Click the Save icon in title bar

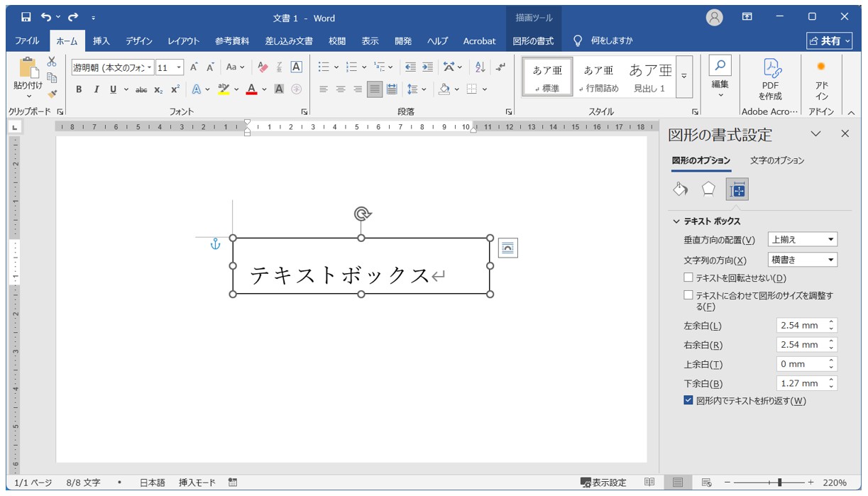(x=26, y=16)
